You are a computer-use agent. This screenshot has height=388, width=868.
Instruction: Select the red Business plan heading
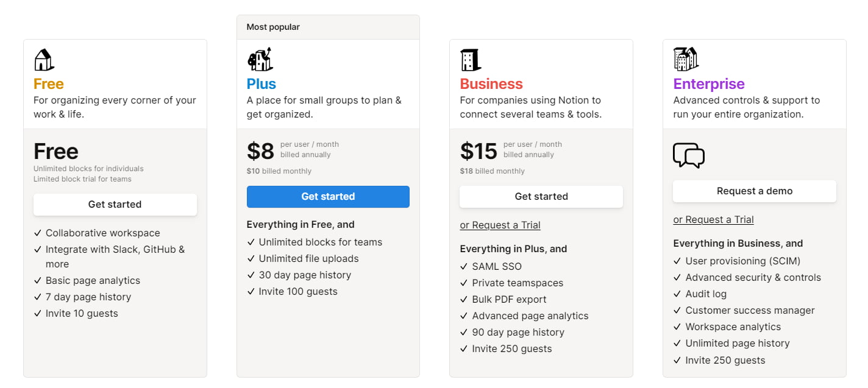tap(491, 84)
